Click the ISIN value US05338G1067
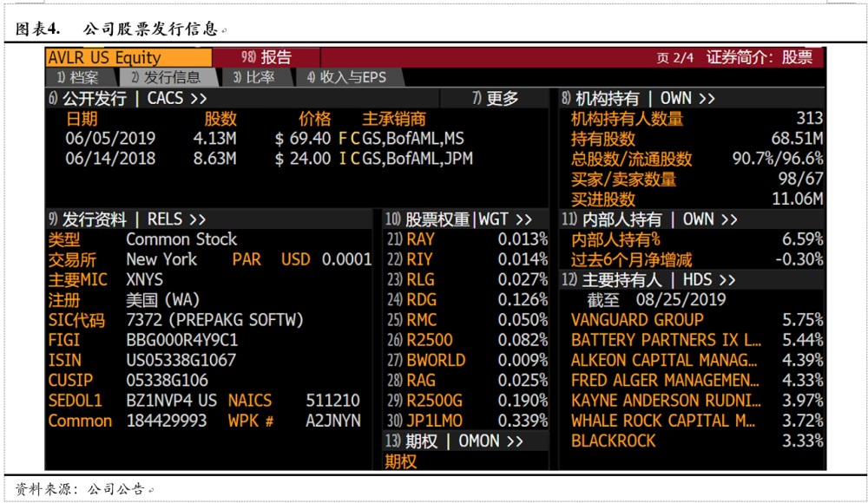 click(181, 360)
